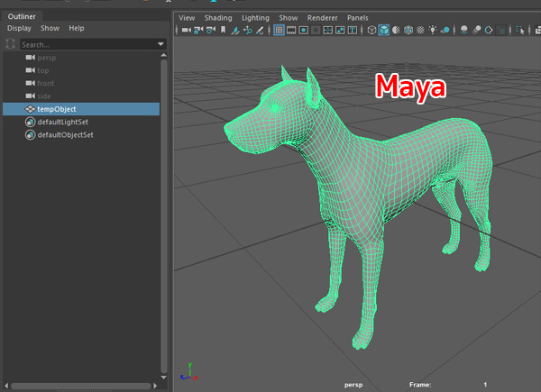Click the defaultLightSet set icon
Viewport: 541px width, 392px height.
[30, 122]
